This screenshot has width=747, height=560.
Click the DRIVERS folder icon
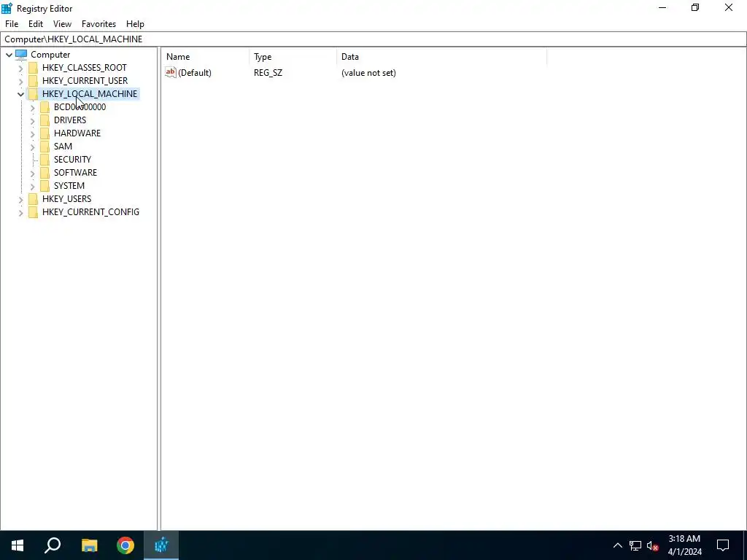pos(44,120)
